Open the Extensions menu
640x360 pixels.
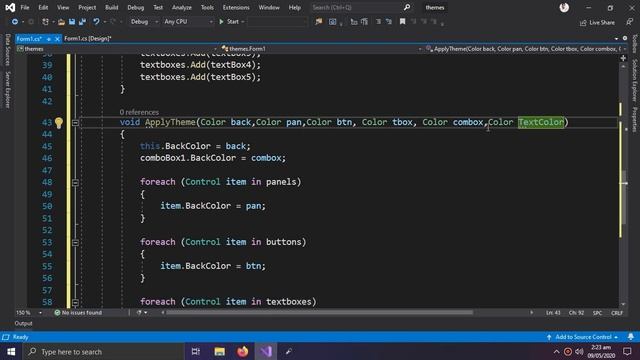pyautogui.click(x=236, y=7)
